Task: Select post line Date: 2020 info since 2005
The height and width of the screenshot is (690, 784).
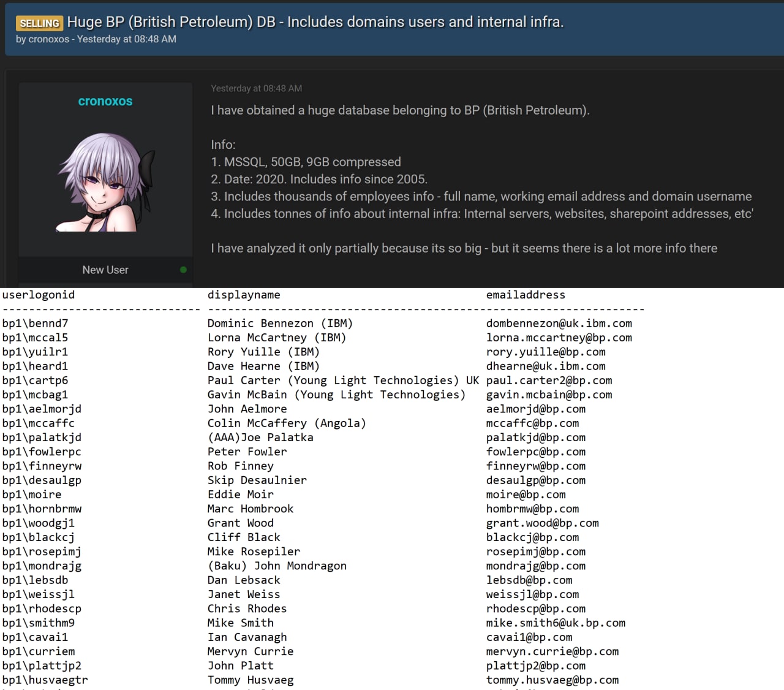Action: tap(319, 179)
